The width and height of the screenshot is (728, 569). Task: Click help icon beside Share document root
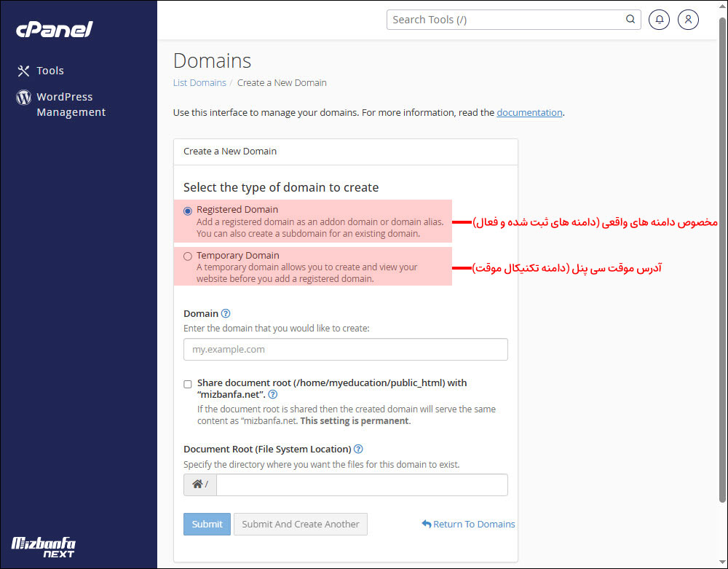pyautogui.click(x=272, y=395)
